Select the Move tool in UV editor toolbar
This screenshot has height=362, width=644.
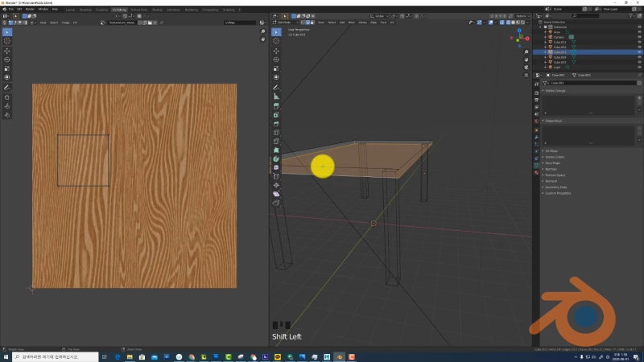(7, 51)
